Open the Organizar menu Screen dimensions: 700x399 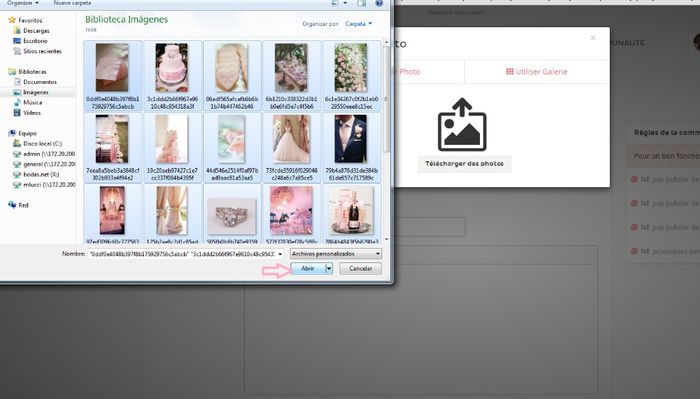[x=22, y=3]
